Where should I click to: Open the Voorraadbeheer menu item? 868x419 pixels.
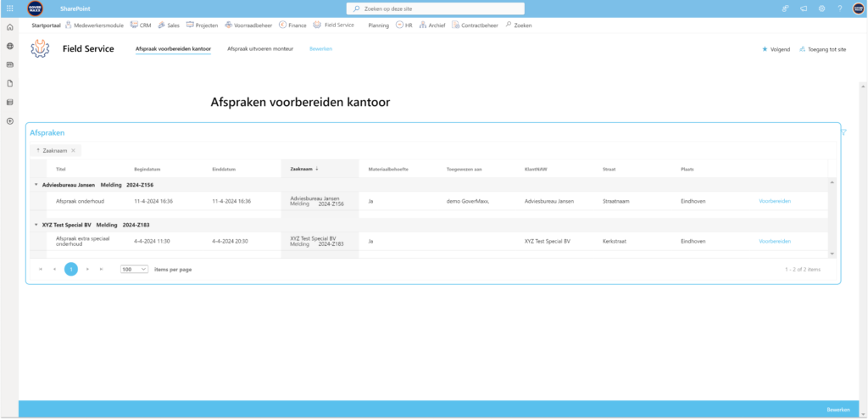click(x=252, y=25)
